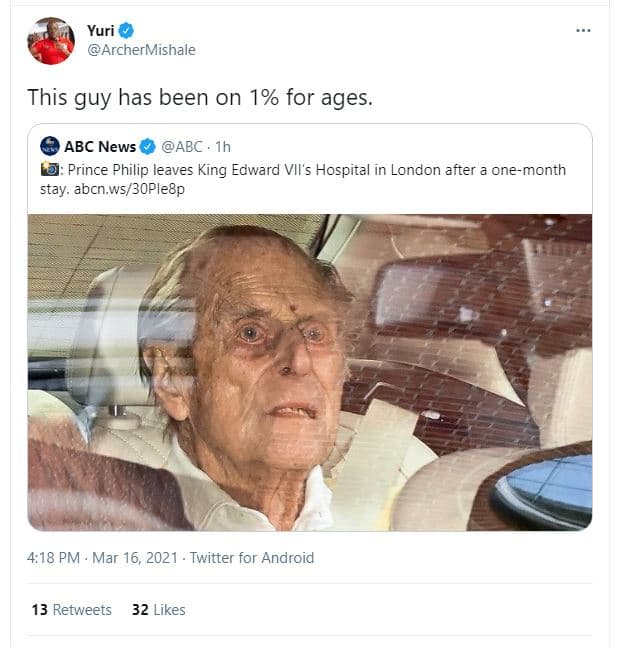This screenshot has height=647, width=620.
Task: View the 13 Retweets list
Action: point(71,609)
